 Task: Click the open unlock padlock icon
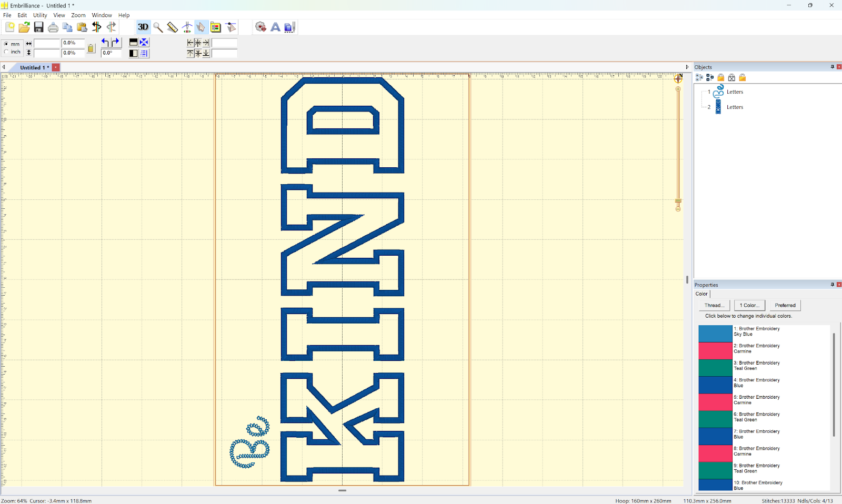[743, 77]
